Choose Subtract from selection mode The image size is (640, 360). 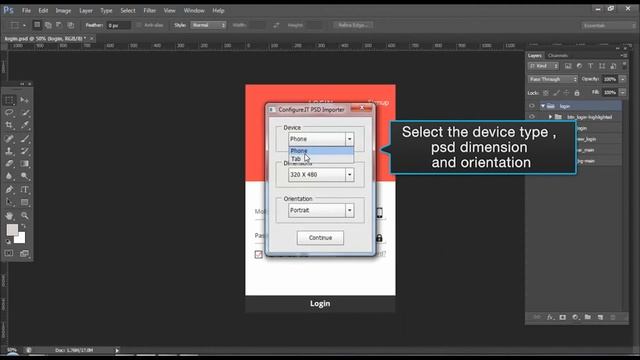(59, 25)
